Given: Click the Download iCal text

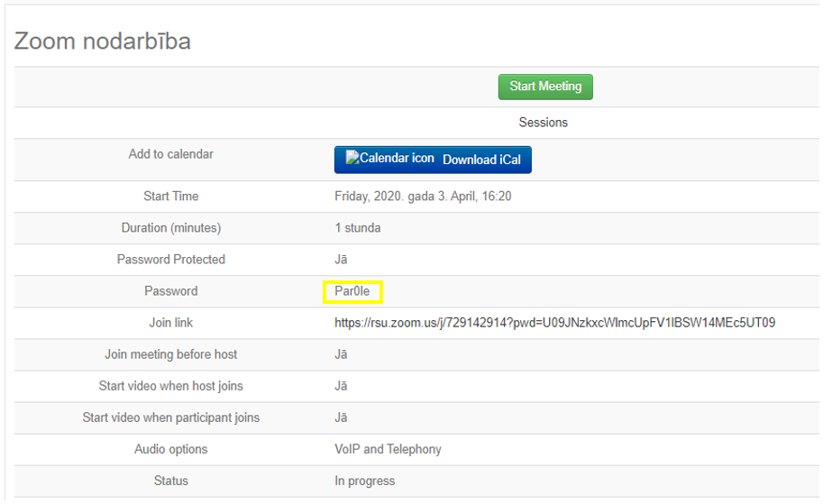Looking at the screenshot, I should click(481, 160).
